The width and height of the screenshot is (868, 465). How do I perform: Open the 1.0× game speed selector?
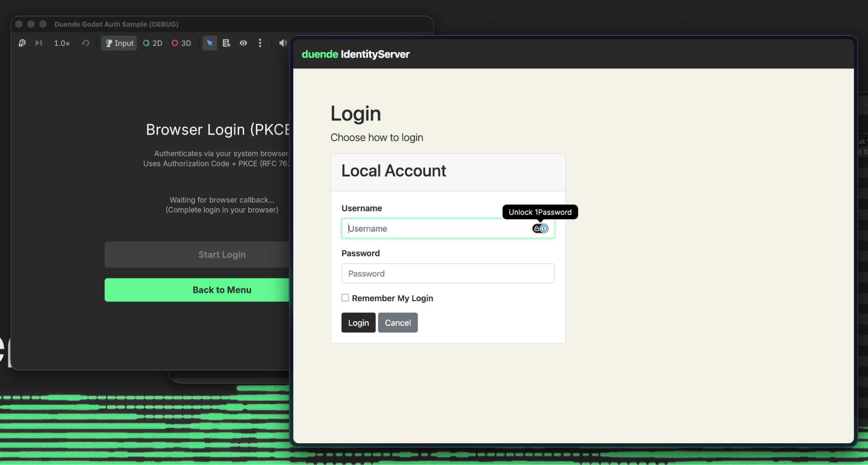point(62,43)
